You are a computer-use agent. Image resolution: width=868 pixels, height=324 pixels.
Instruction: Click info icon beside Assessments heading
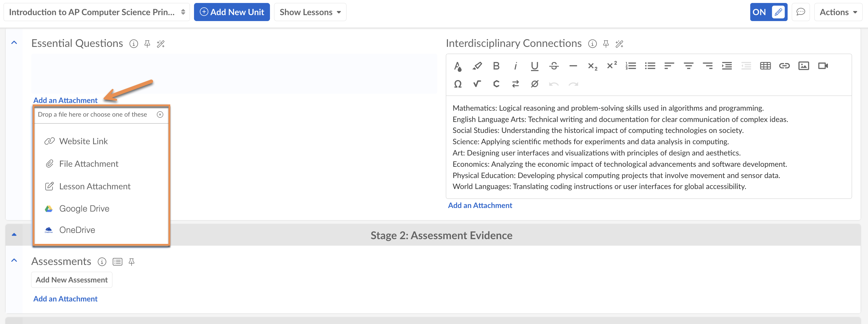tap(102, 262)
